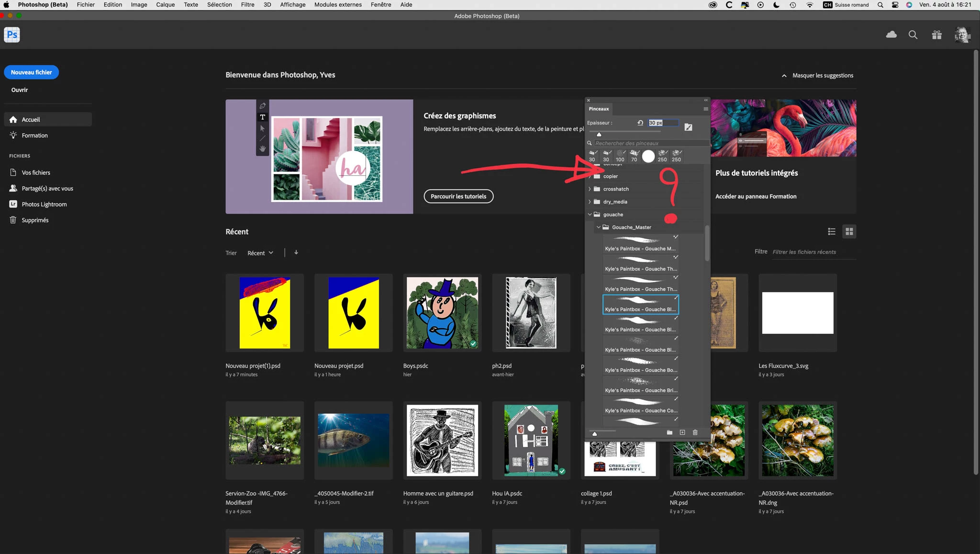Open the Récent sort dropdown
This screenshot has width=980, height=554.
tap(260, 253)
